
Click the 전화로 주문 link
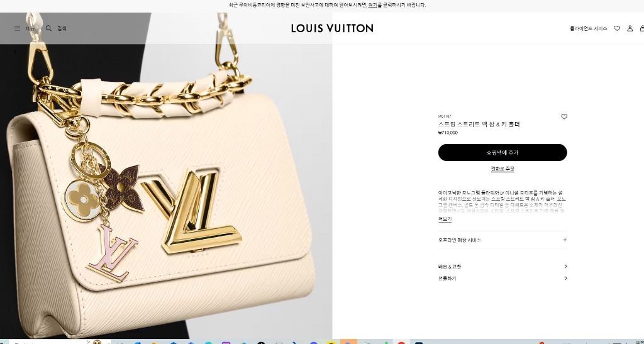(502, 169)
